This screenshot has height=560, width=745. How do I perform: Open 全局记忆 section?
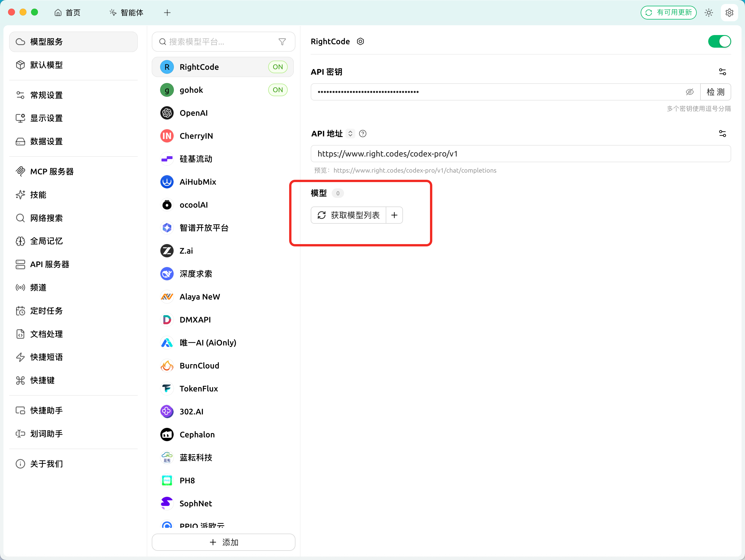pos(73,241)
